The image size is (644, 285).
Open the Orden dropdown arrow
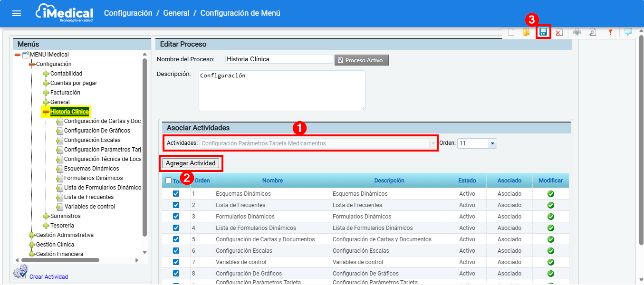pyautogui.click(x=492, y=143)
